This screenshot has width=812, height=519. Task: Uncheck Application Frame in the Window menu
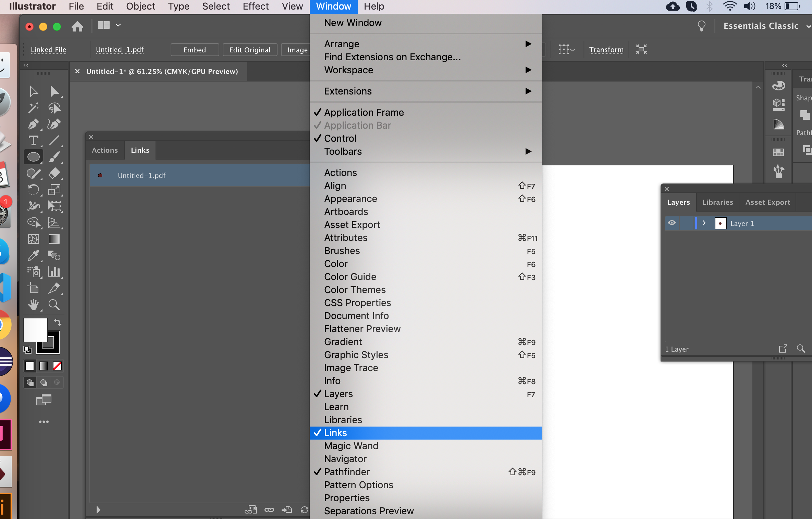pos(364,112)
